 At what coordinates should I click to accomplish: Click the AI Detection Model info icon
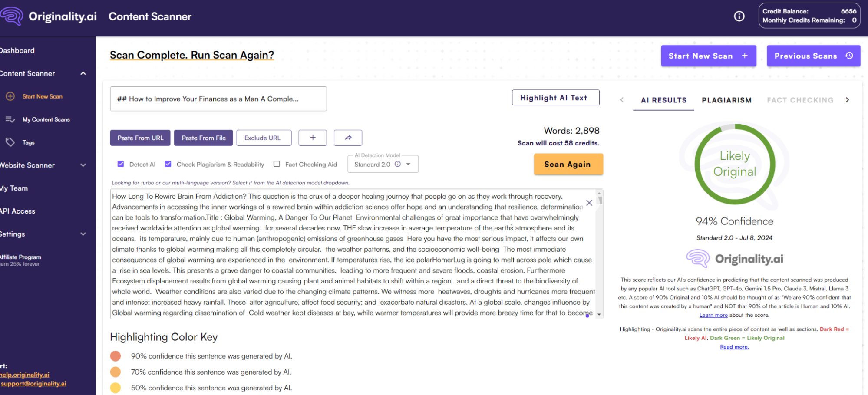397,164
